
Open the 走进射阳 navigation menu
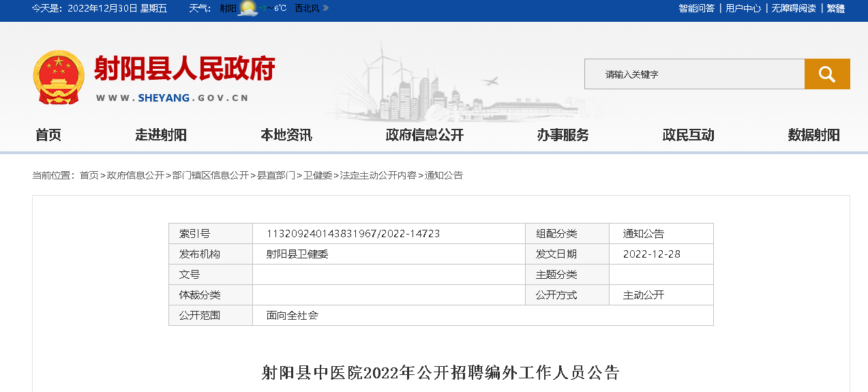point(161,135)
